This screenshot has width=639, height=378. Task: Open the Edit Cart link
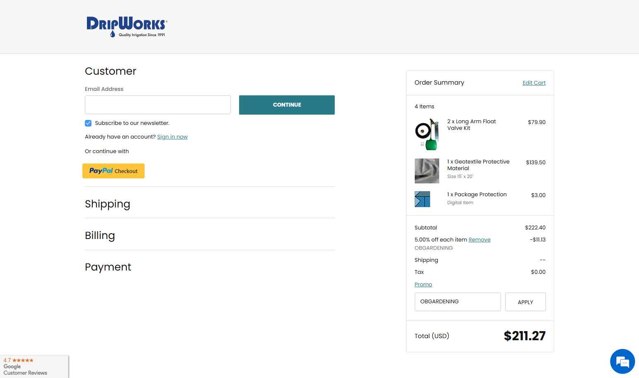coord(534,83)
